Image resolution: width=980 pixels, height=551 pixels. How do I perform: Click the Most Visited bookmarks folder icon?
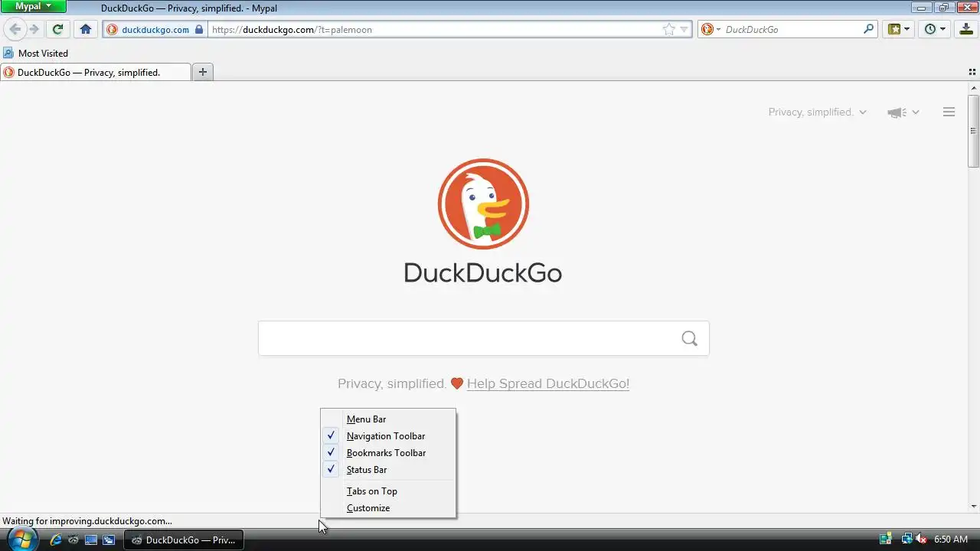pyautogui.click(x=8, y=53)
